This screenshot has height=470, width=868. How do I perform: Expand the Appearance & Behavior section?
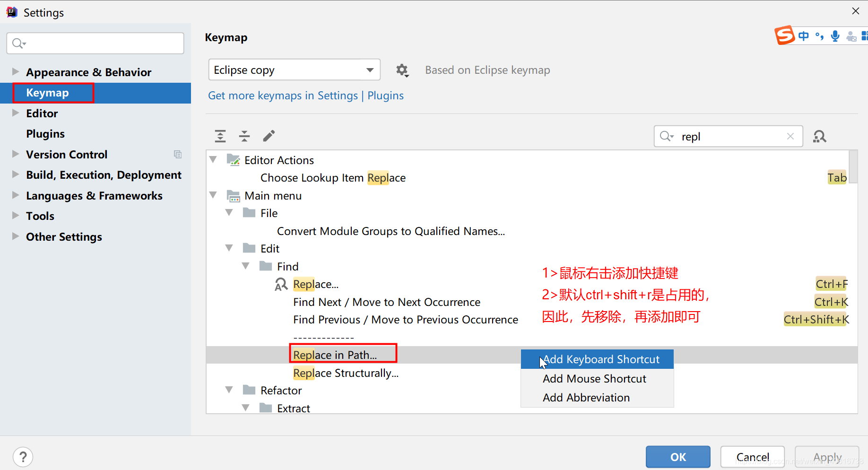tap(16, 72)
